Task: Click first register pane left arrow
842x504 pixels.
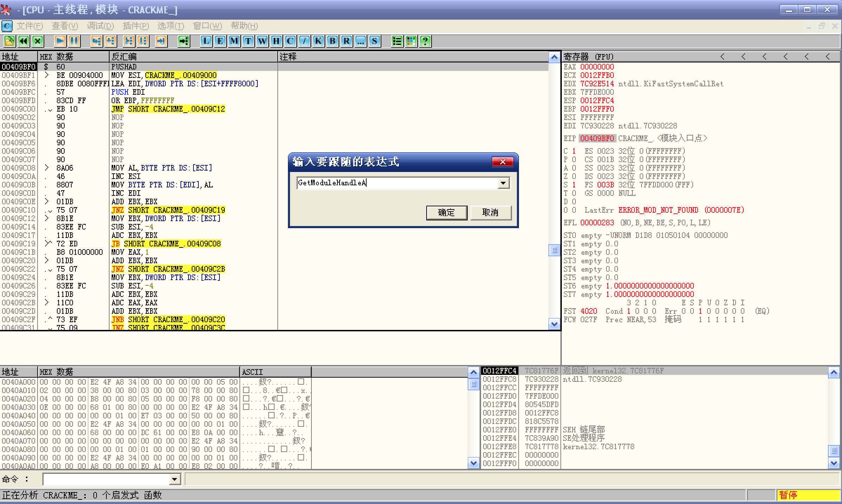Action: [x=722, y=57]
